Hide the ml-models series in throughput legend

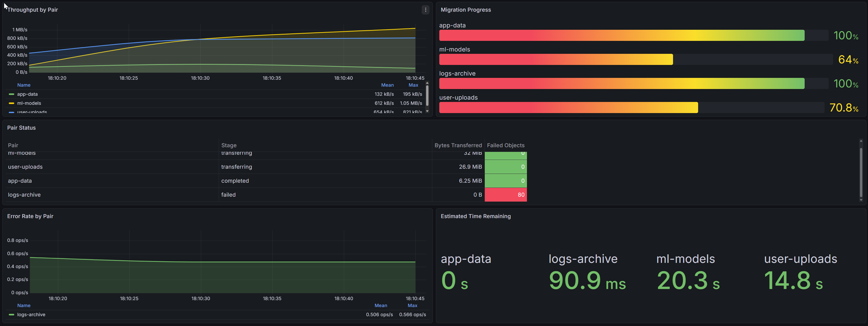(29, 103)
